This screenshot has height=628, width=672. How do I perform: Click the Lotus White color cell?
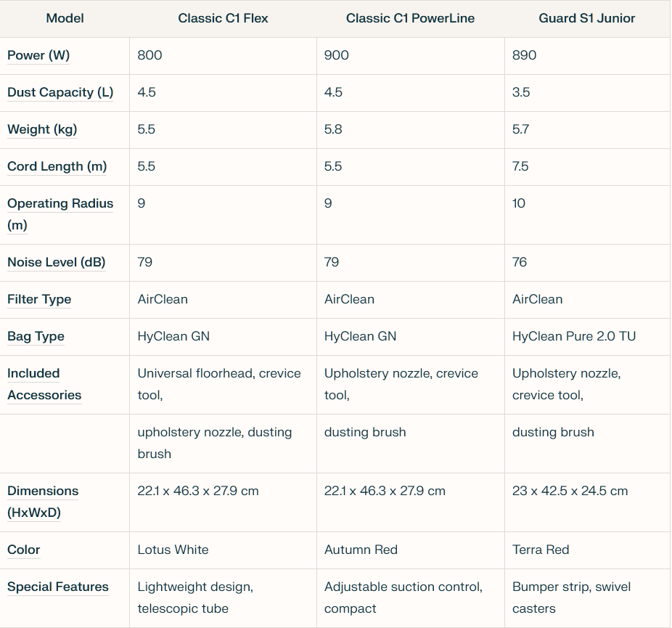pos(173,550)
